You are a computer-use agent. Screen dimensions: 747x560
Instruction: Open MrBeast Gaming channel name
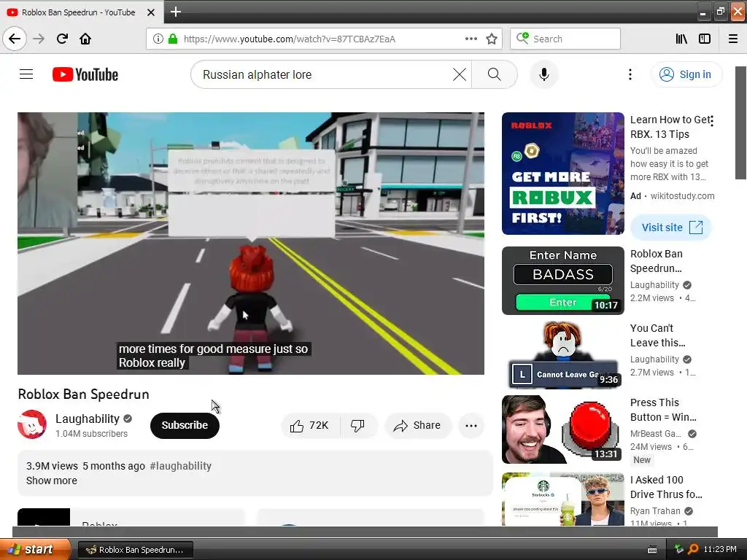pyautogui.click(x=656, y=433)
